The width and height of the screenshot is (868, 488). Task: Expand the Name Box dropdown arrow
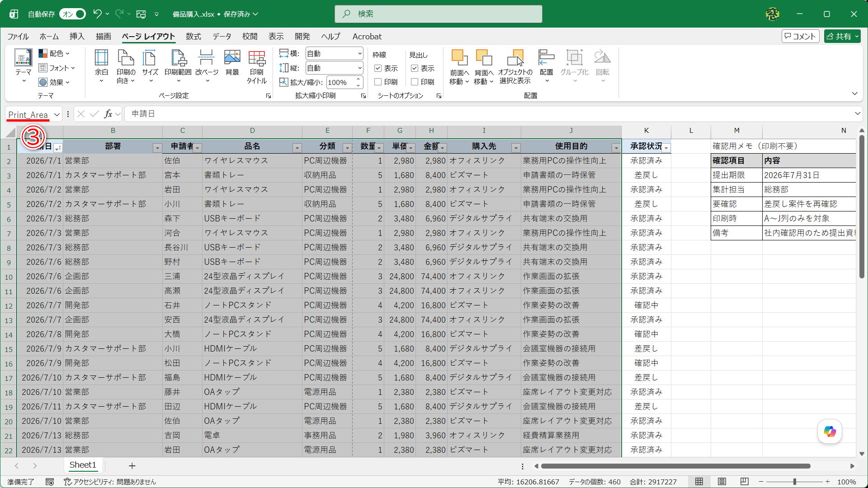coord(57,114)
